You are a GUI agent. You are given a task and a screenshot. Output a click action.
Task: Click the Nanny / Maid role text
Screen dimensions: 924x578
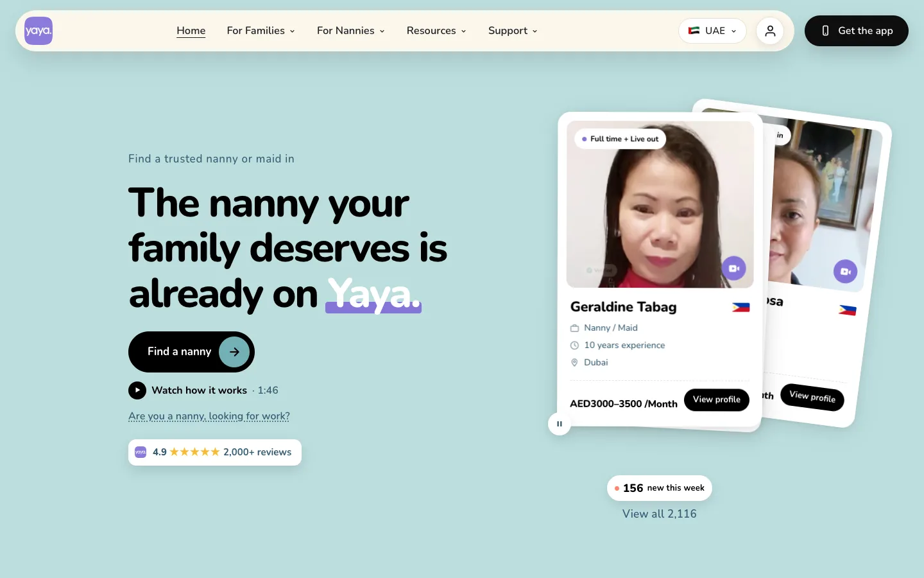[x=611, y=328]
